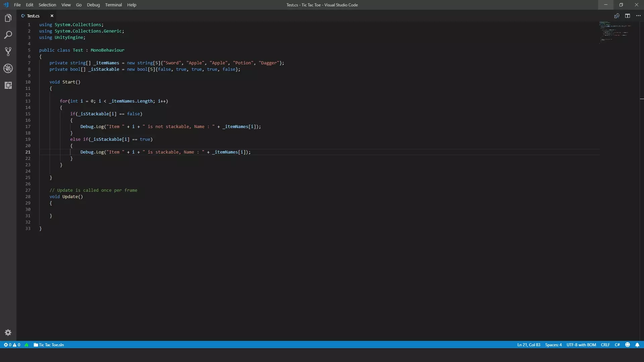Open the Go menu
This screenshot has width=644, height=362.
click(79, 5)
